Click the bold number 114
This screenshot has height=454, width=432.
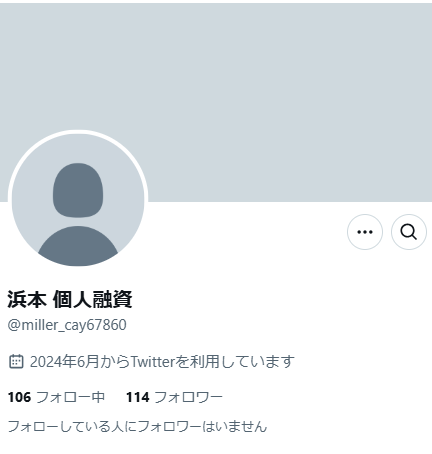138,397
